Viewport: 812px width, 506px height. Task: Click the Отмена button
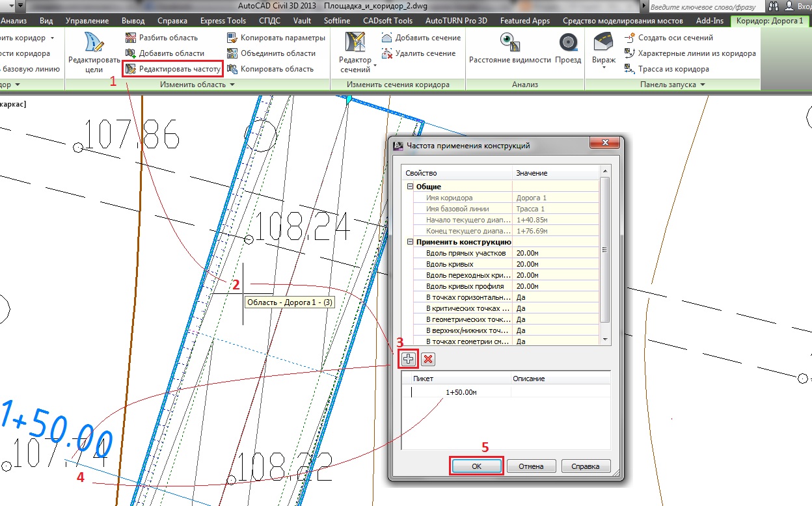click(531, 466)
